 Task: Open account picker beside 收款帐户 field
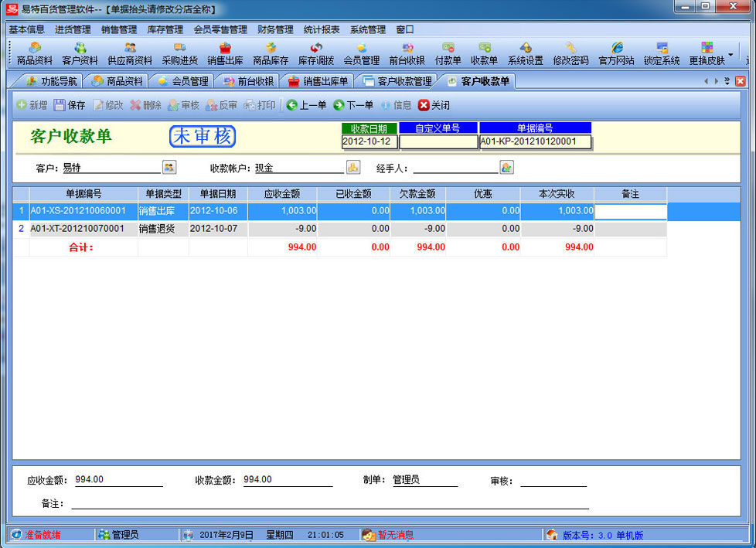352,167
